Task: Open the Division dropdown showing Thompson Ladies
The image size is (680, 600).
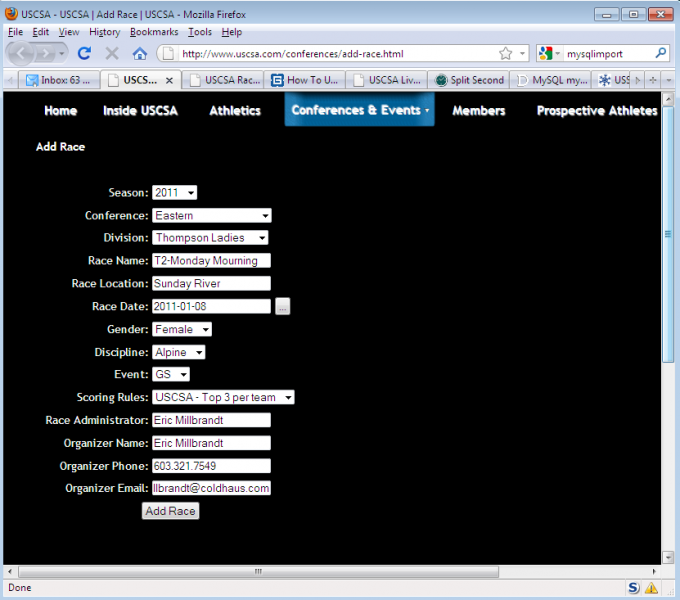Action: pos(210,238)
